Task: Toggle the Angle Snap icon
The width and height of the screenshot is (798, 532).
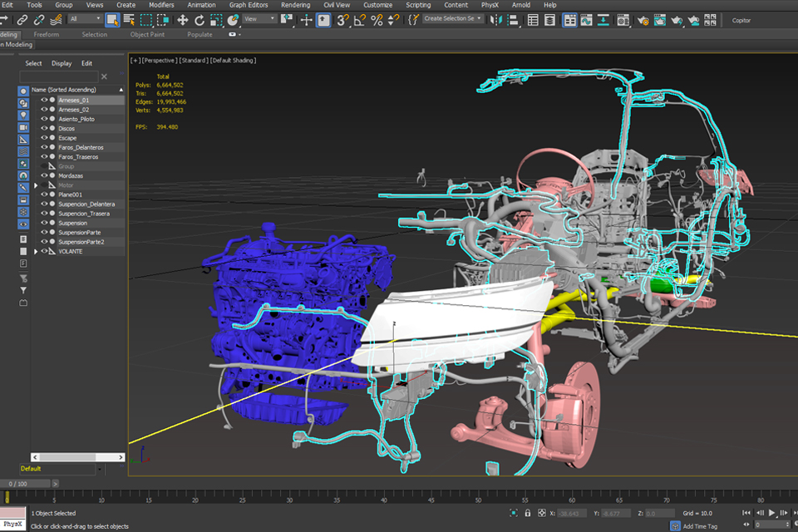Action: (x=360, y=19)
